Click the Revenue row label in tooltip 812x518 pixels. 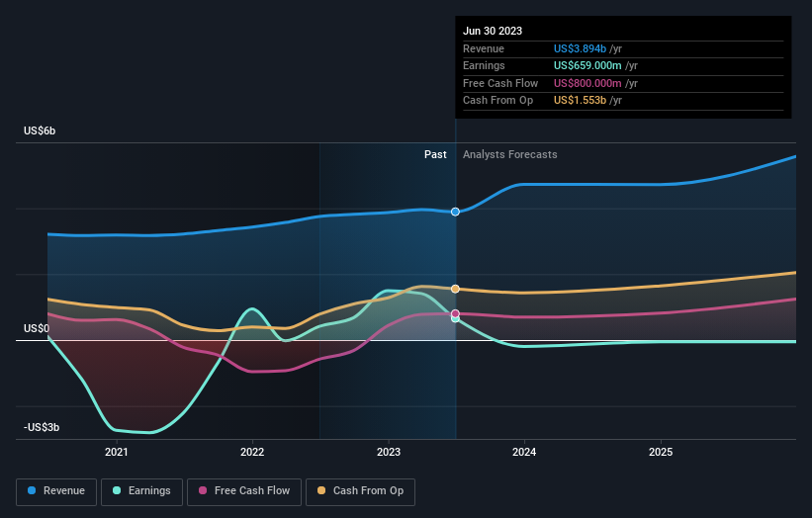click(x=484, y=48)
